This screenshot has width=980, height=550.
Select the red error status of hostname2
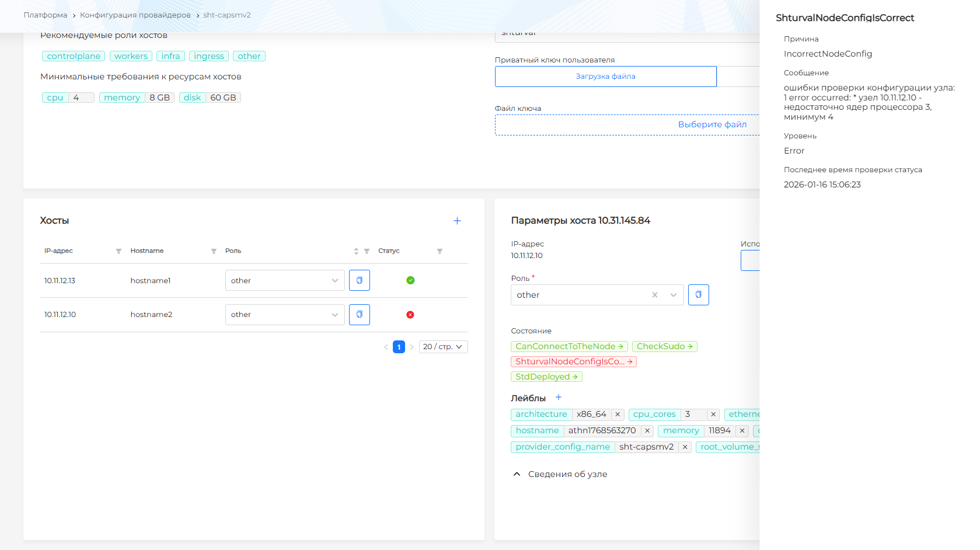[410, 315]
